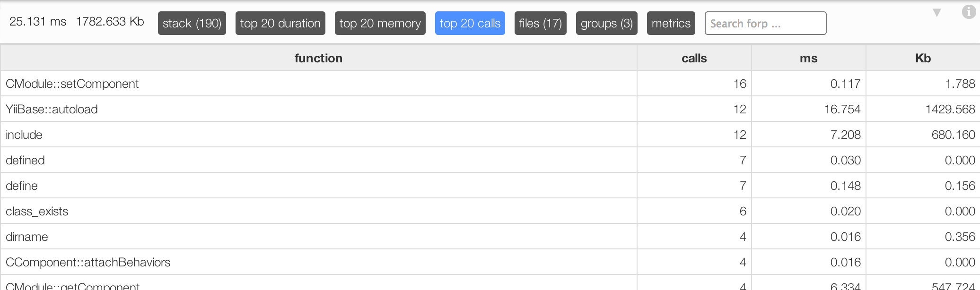
Task: Collapse the panel with the triangle arrow
Action: 936,13
